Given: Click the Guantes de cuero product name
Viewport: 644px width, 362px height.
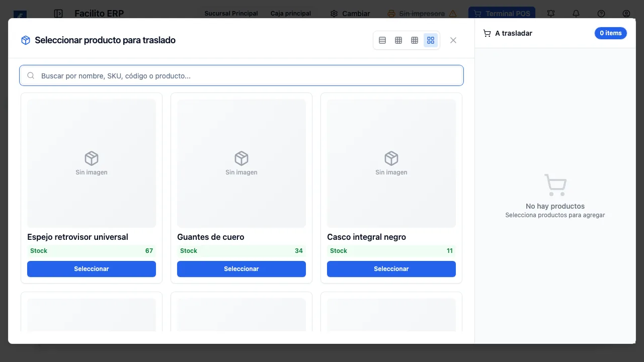Looking at the screenshot, I should tap(211, 237).
